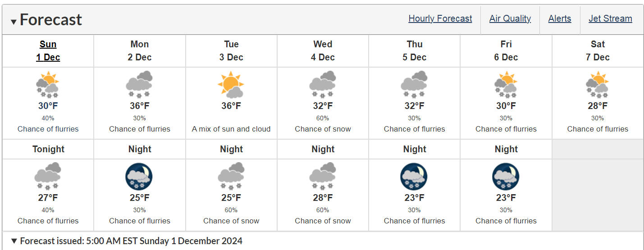Open the Jet Stream link
This screenshot has height=250, width=644.
(610, 18)
